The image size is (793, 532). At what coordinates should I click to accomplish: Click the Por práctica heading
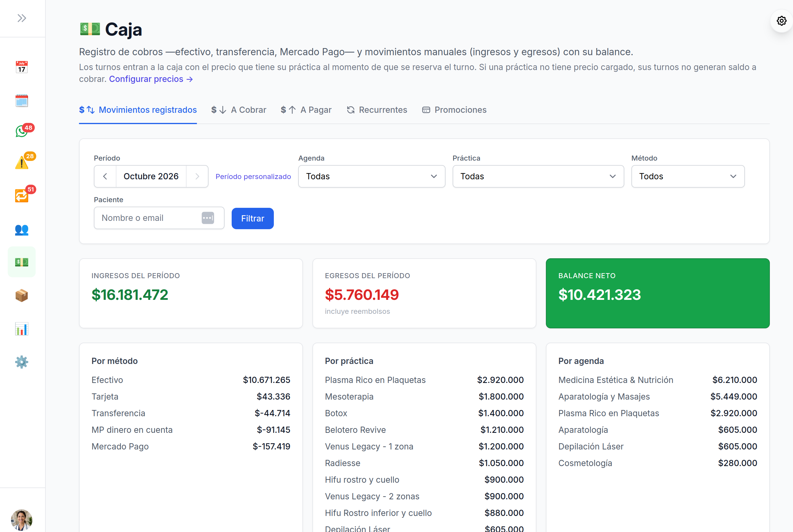[x=349, y=361]
